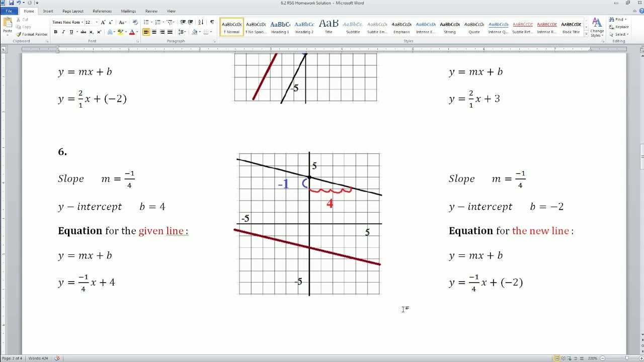The height and width of the screenshot is (362, 644).
Task: Click the zoom slider handle in status bar
Action: coord(626,358)
